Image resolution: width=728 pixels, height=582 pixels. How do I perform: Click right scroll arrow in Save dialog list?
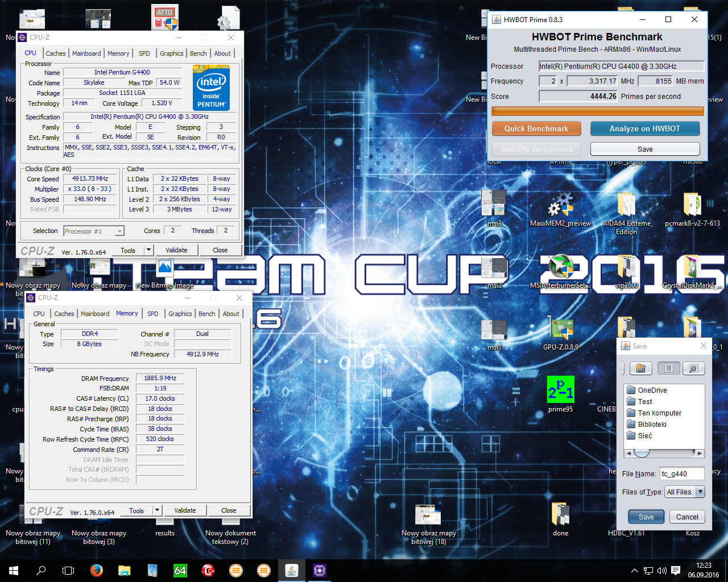point(700,453)
